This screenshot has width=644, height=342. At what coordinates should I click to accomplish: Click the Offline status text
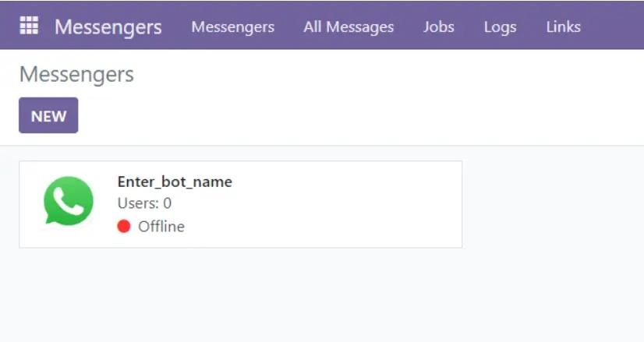pyautogui.click(x=161, y=227)
